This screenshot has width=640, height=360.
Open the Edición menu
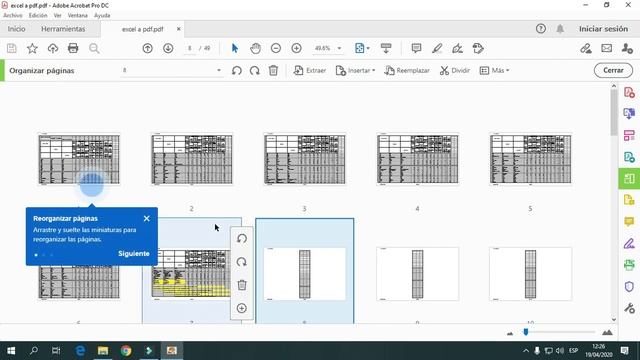(38, 15)
